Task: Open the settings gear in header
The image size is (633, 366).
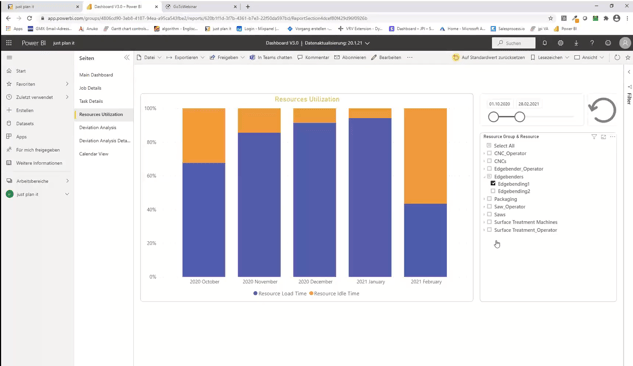Action: point(560,43)
